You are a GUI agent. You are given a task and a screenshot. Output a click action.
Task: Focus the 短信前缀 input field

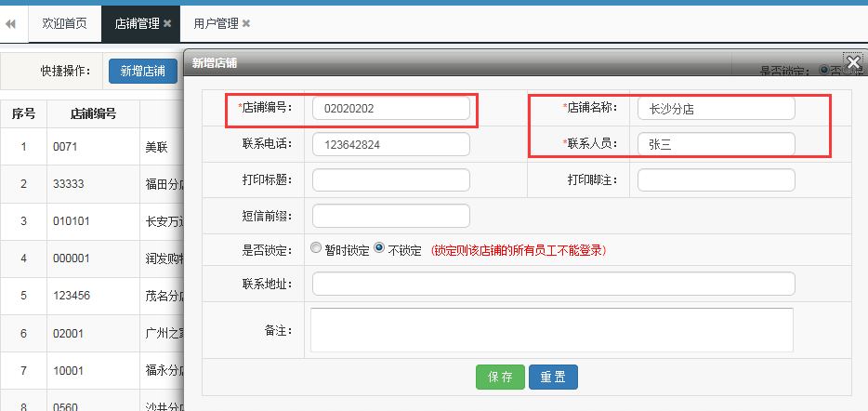391,216
